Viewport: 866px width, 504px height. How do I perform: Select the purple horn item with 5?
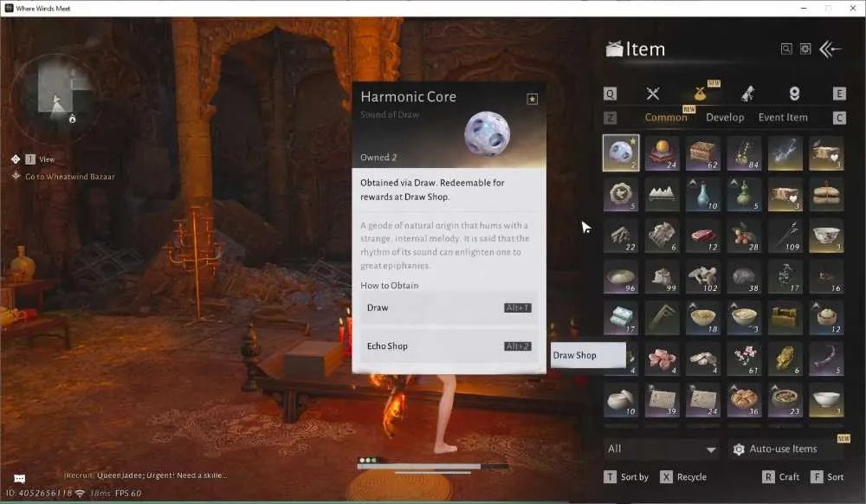826,359
